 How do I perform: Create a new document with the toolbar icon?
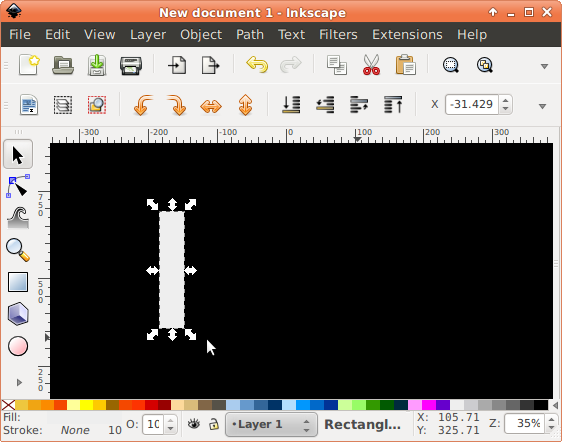[29, 65]
